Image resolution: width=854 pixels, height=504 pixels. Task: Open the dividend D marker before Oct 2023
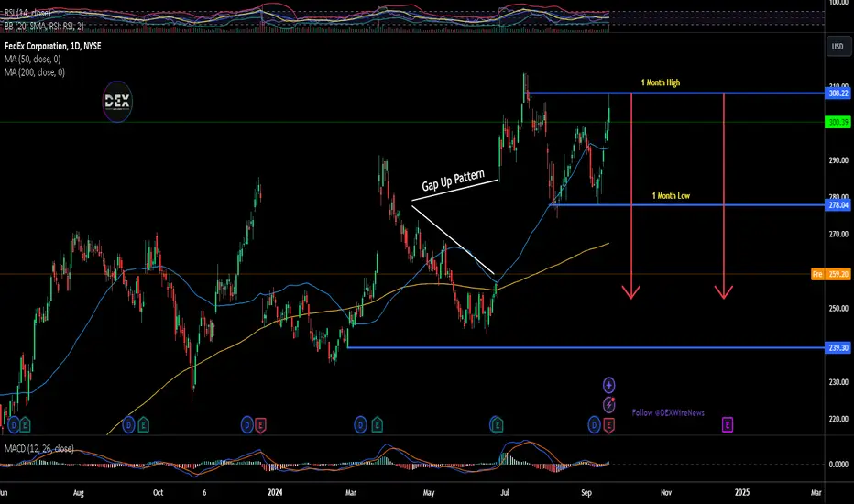(x=128, y=424)
